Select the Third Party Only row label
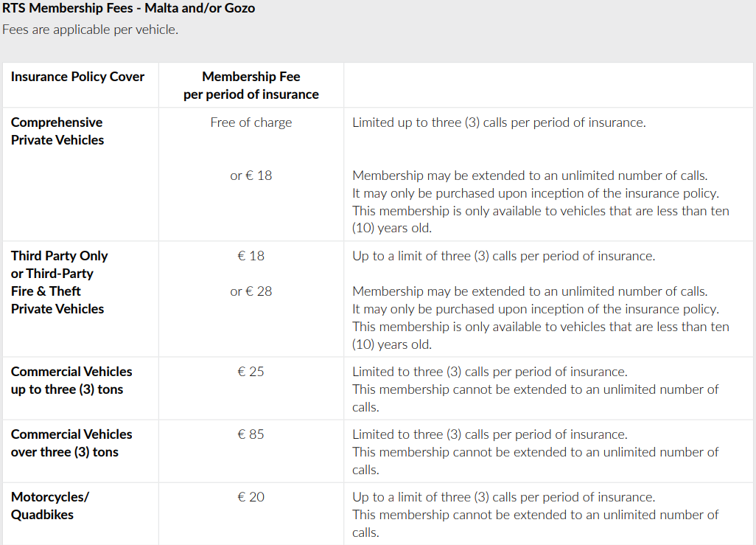756x545 pixels. [x=59, y=282]
